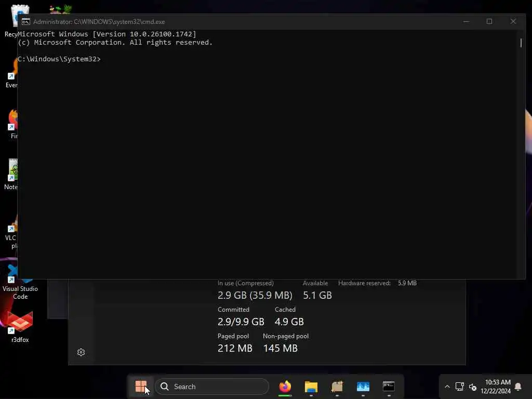The height and width of the screenshot is (399, 532).
Task: Switch to Task Manager on the taskbar
Action: point(363,387)
